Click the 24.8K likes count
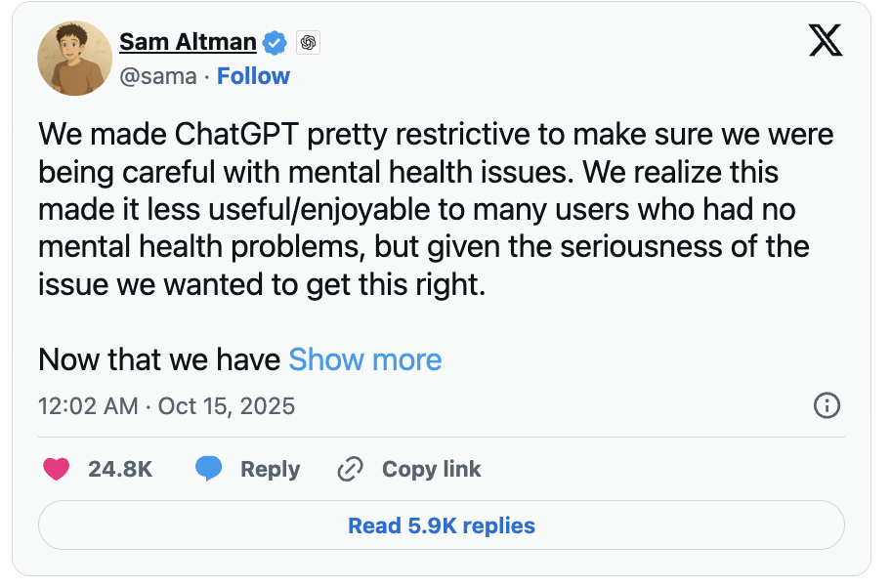 (120, 469)
